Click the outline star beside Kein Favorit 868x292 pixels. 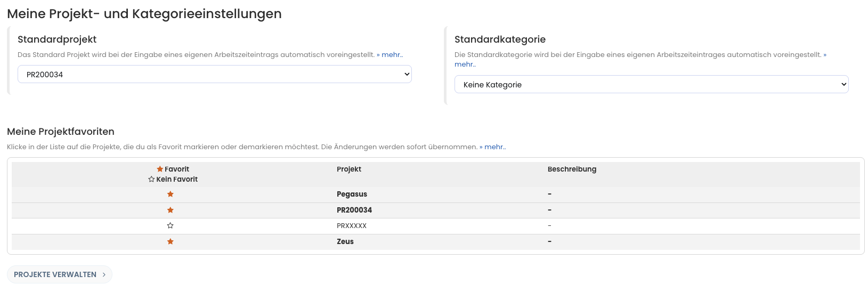tap(151, 180)
